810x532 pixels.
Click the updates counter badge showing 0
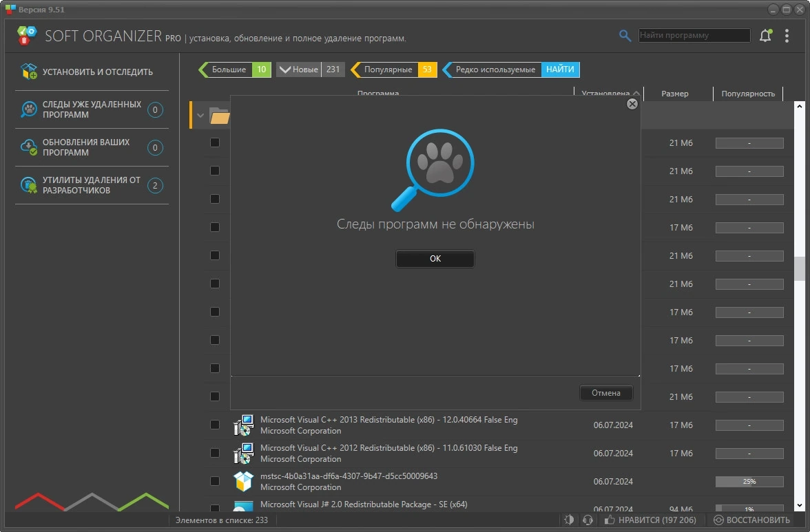pos(155,147)
